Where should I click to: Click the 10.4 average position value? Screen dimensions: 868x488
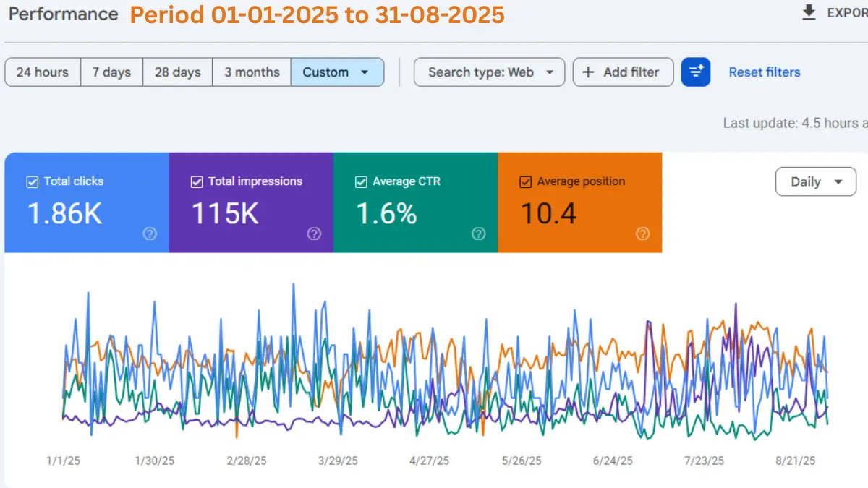coord(548,213)
